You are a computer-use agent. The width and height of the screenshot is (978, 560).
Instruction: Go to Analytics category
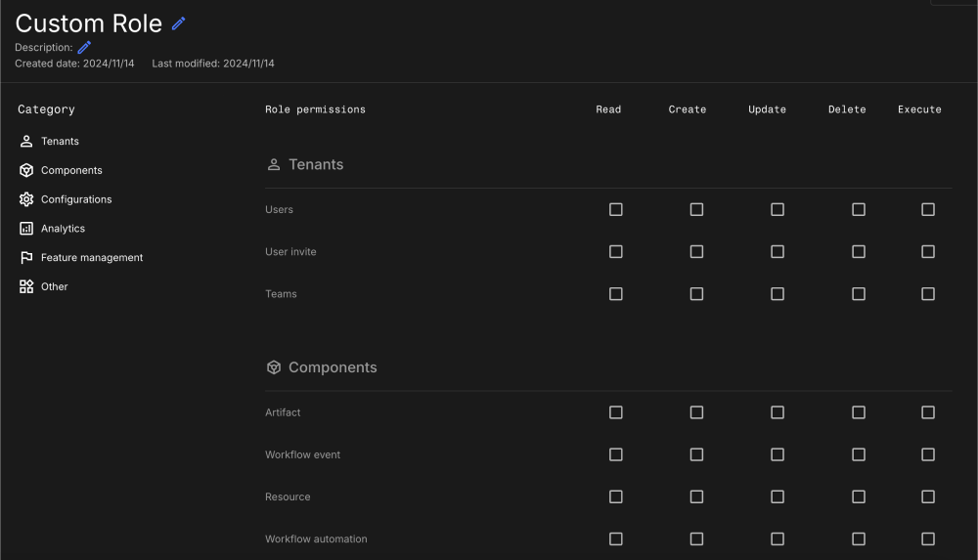(x=63, y=229)
